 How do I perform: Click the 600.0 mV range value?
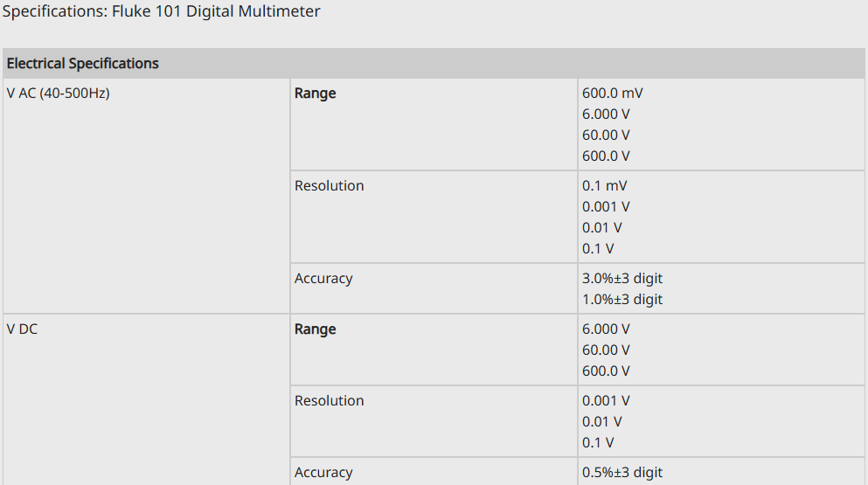point(612,94)
